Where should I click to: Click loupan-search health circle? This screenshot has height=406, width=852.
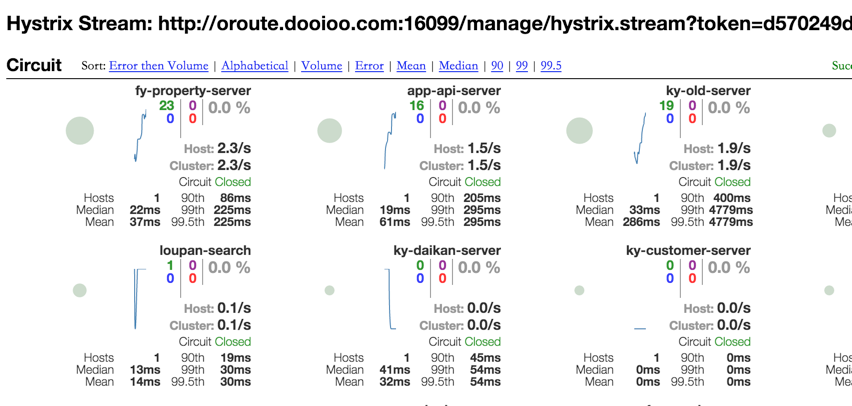tap(80, 290)
